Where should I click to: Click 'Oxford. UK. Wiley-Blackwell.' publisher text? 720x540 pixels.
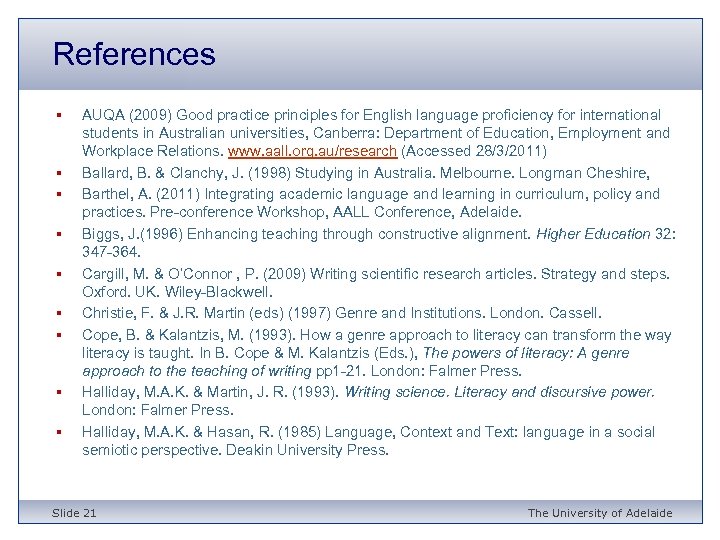[177, 292]
